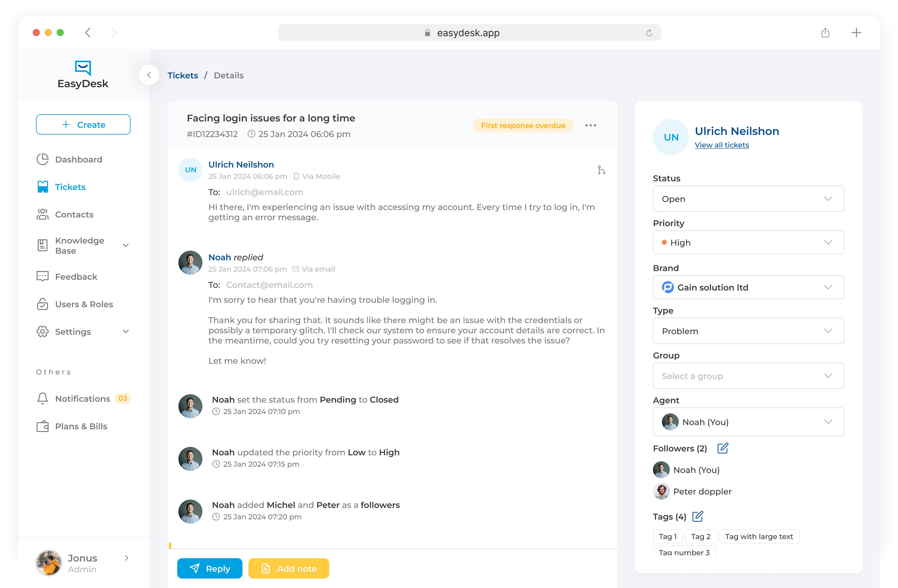Click the merge/branch icon on Ulrich's message
Image resolution: width=898 pixels, height=588 pixels.
click(601, 171)
